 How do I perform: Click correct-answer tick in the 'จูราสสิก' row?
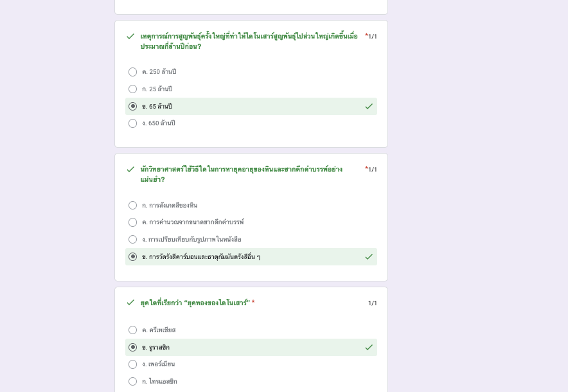(x=369, y=348)
